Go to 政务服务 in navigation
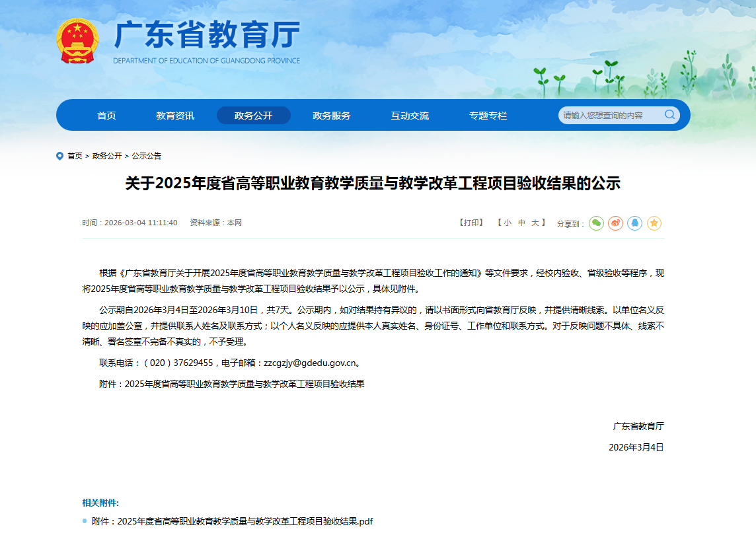The height and width of the screenshot is (543, 756). 331,116
